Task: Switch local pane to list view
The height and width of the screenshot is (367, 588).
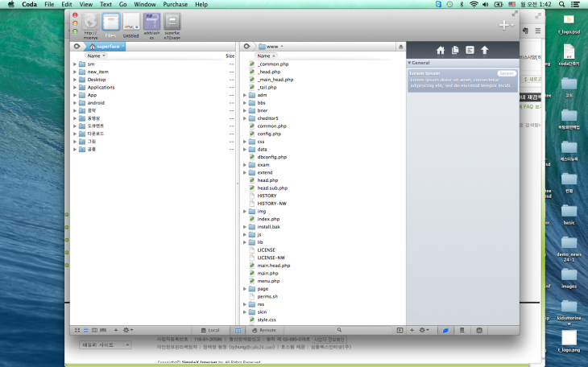Action: point(85,330)
